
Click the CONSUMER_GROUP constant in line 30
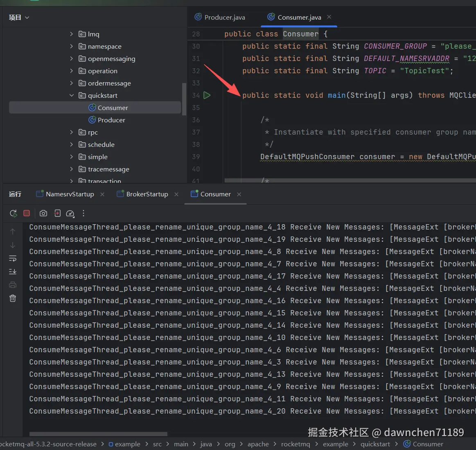pos(395,46)
